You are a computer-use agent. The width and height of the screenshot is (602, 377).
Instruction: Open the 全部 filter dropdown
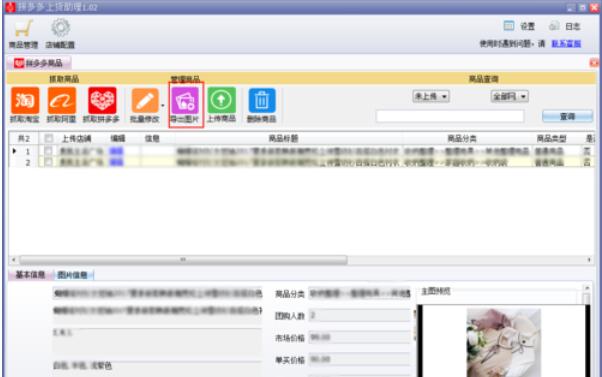coord(509,96)
